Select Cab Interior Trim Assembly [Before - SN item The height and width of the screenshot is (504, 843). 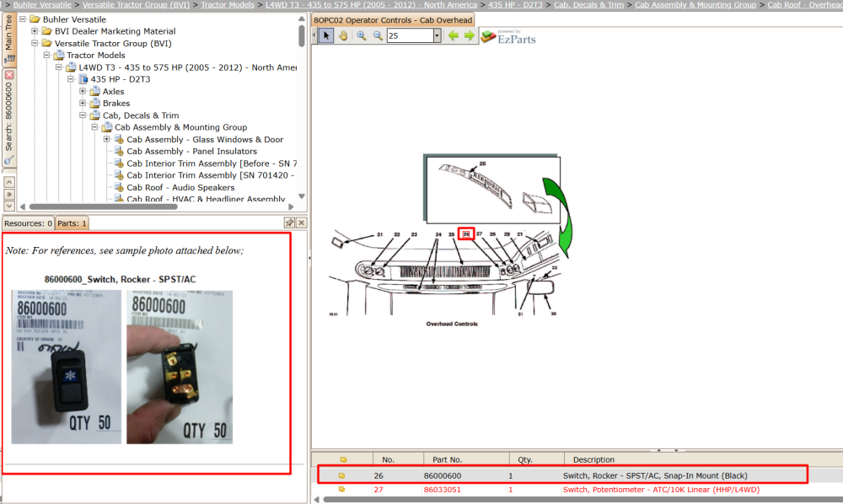click(212, 164)
